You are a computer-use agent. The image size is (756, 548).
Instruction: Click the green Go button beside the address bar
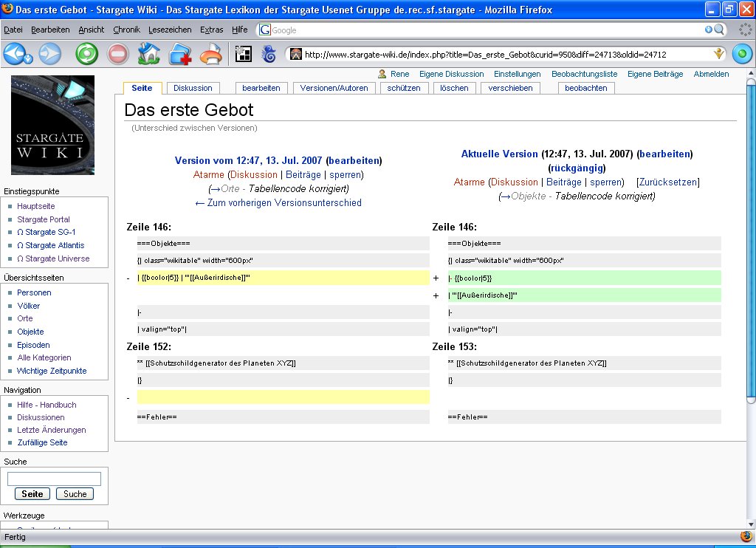click(741, 54)
